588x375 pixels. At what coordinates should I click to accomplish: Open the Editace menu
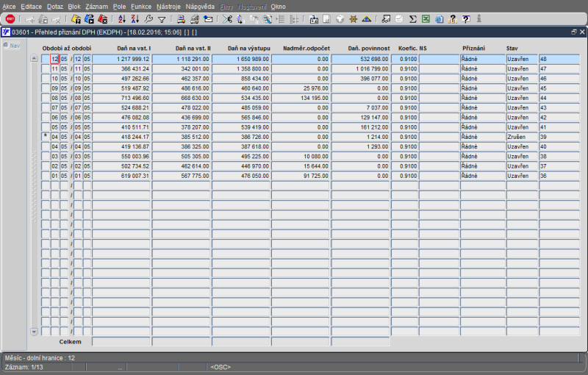pos(31,7)
